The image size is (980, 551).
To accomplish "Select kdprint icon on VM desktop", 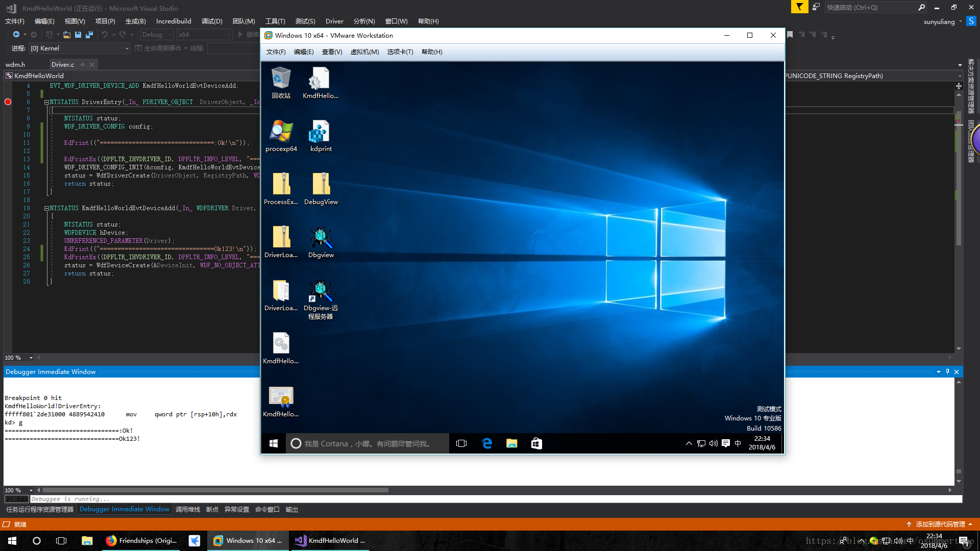I will (321, 136).
